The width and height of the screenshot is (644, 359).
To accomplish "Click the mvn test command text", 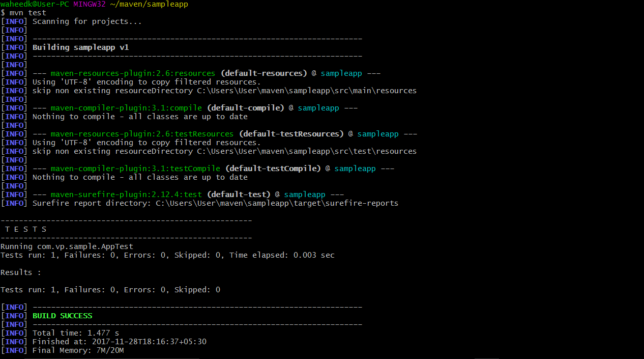I will (28, 12).
